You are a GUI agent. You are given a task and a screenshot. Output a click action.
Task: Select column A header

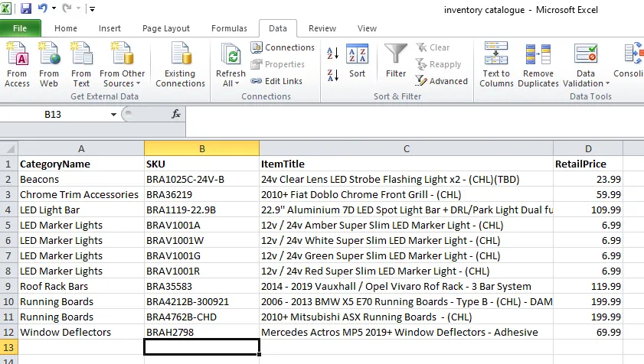coord(81,148)
